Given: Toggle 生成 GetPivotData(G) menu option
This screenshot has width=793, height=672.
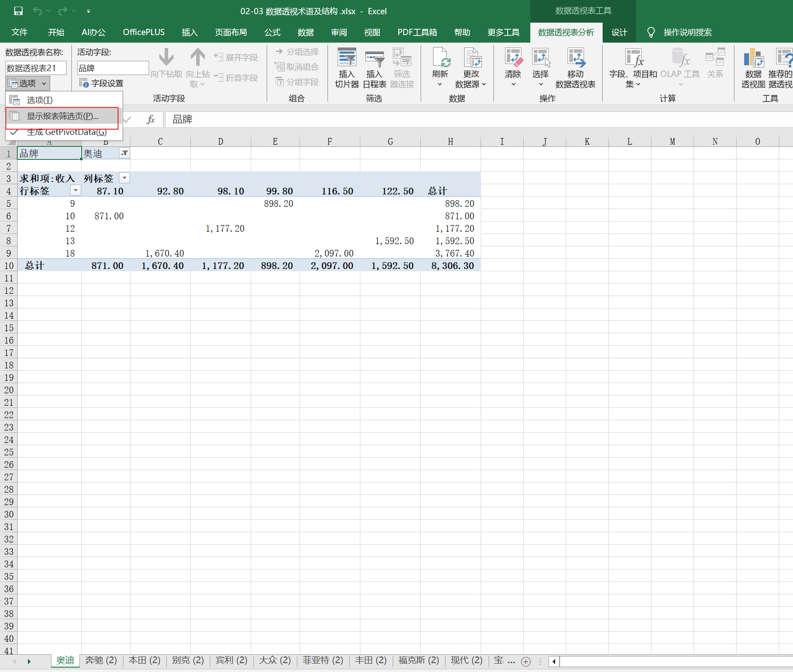Looking at the screenshot, I should pos(64,132).
